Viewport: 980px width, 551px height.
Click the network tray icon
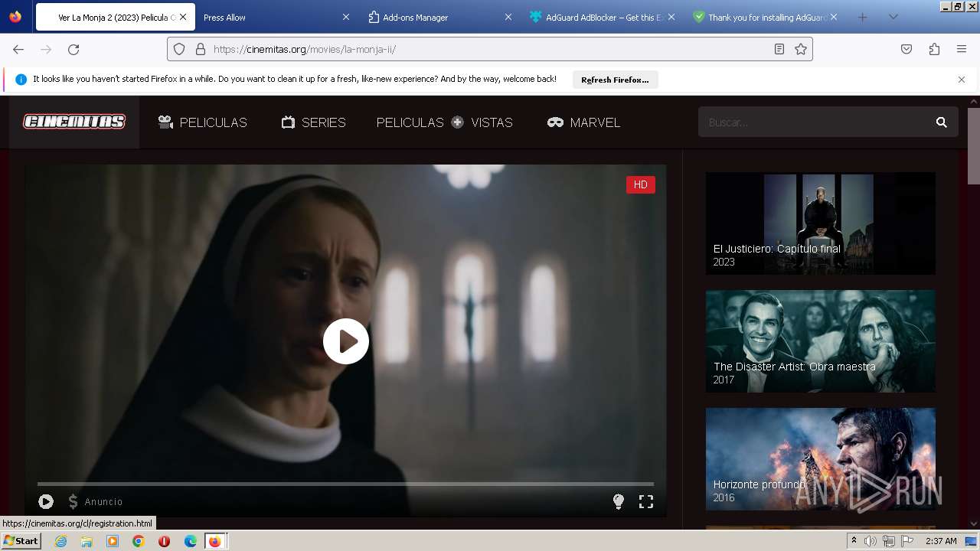pyautogui.click(x=889, y=541)
